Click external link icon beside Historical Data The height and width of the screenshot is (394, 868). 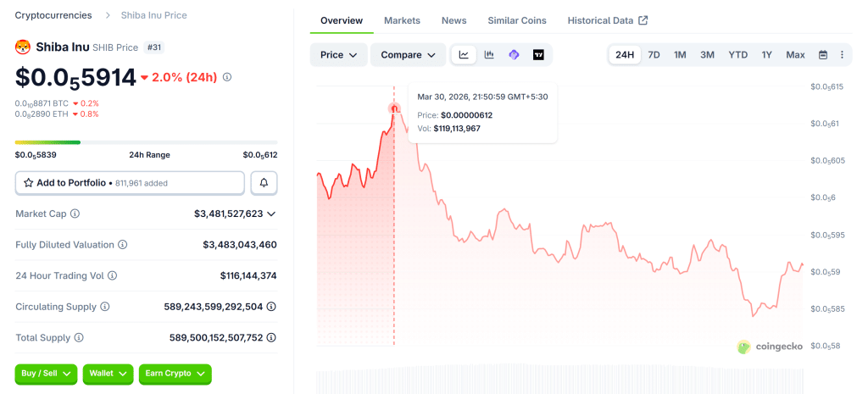(643, 20)
